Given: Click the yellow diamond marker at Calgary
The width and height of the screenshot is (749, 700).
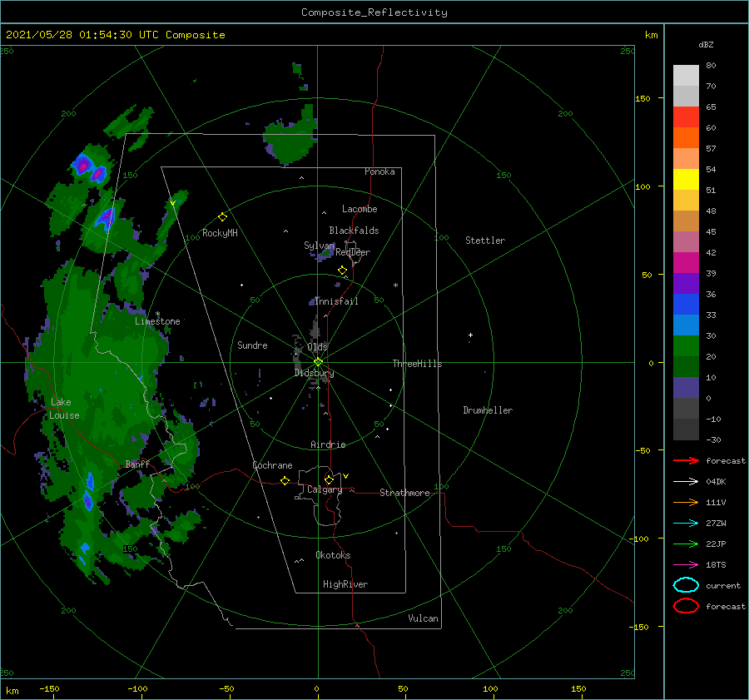Looking at the screenshot, I should point(329,479).
